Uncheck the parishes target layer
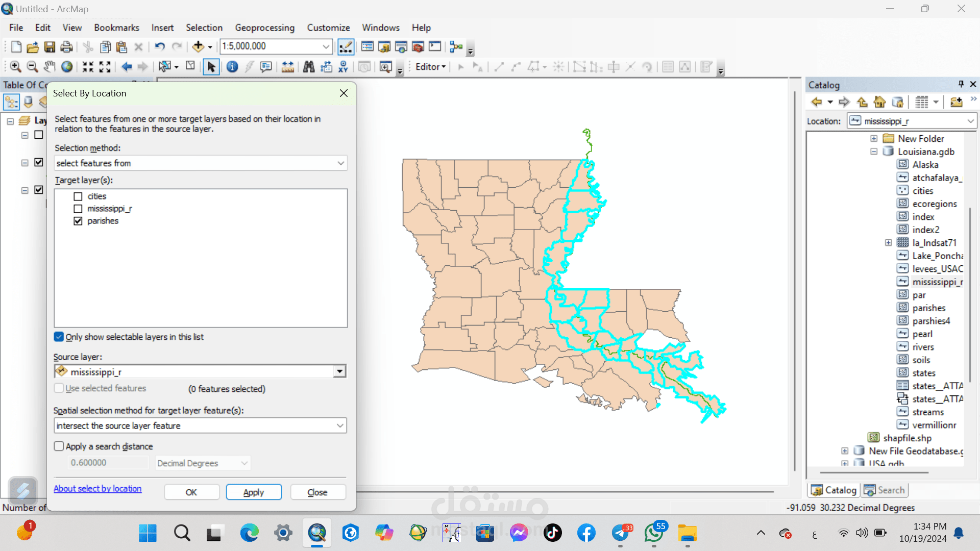 click(x=78, y=221)
